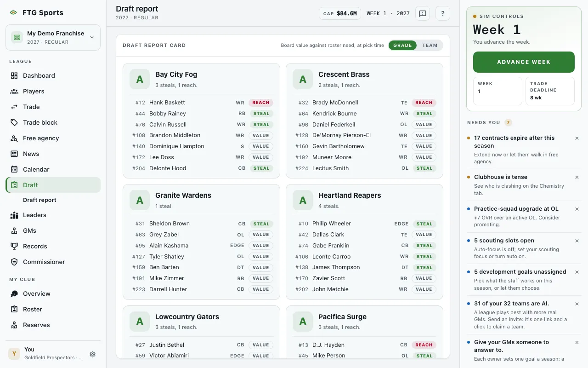Open the Draft report sub-item
The image size is (588, 368).
click(x=40, y=200)
